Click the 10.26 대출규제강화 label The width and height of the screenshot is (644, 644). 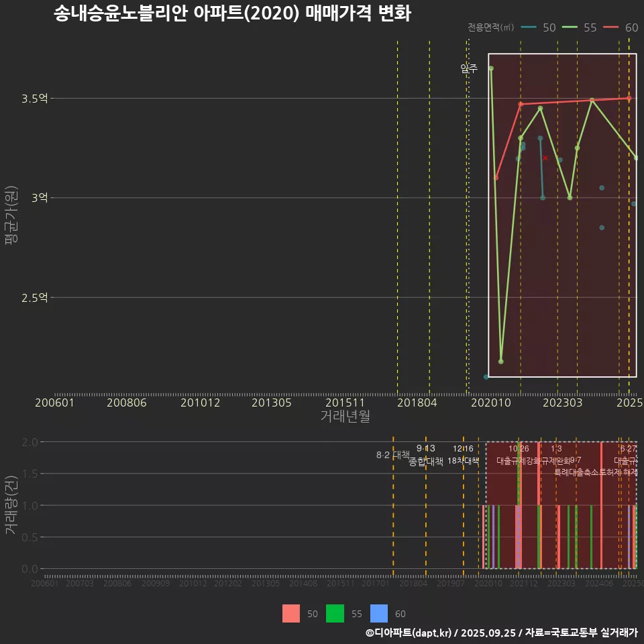(518, 455)
